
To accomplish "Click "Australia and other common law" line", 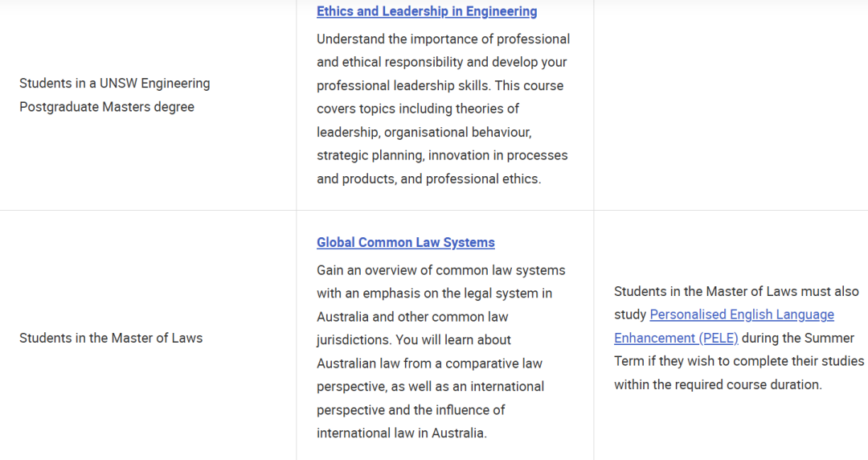I will click(x=412, y=316).
